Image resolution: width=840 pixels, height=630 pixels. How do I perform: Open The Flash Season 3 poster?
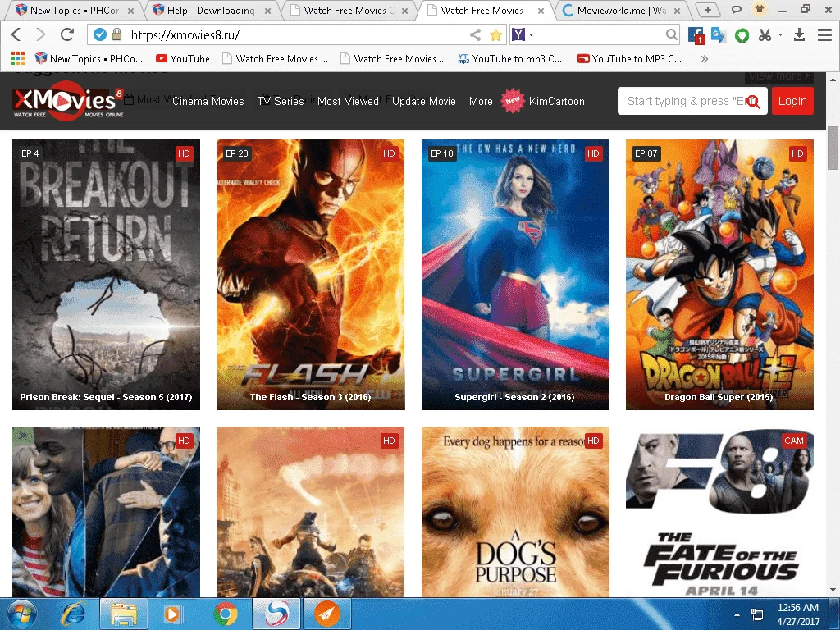coord(311,274)
